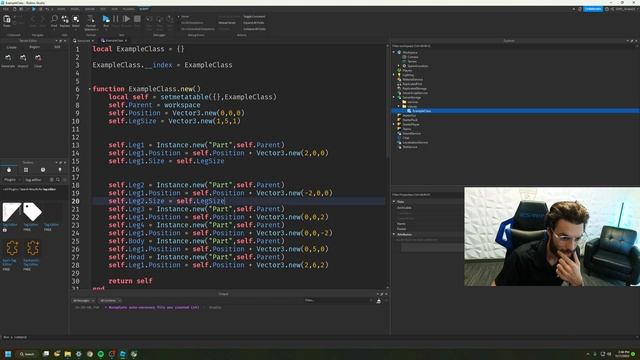Click the Resume playback icon
Image resolution: width=640 pixels, height=360 pixels.
tap(127, 20)
